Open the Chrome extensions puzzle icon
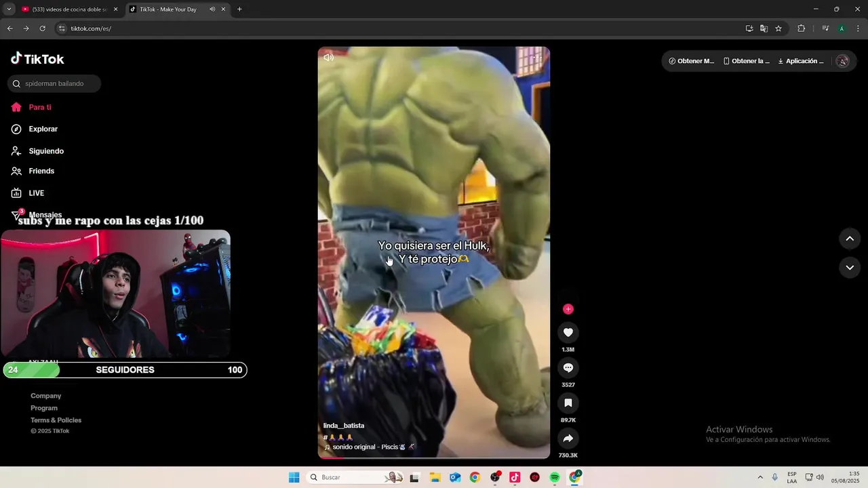868x488 pixels. click(x=801, y=28)
